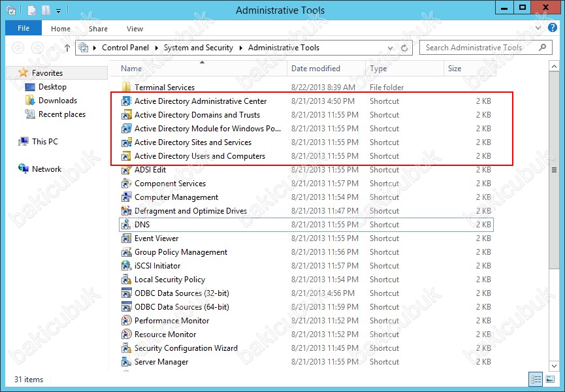This screenshot has width=565, height=392.
Task: Select Active Directory Module for Windows PowerShell icon
Action: [x=126, y=129]
